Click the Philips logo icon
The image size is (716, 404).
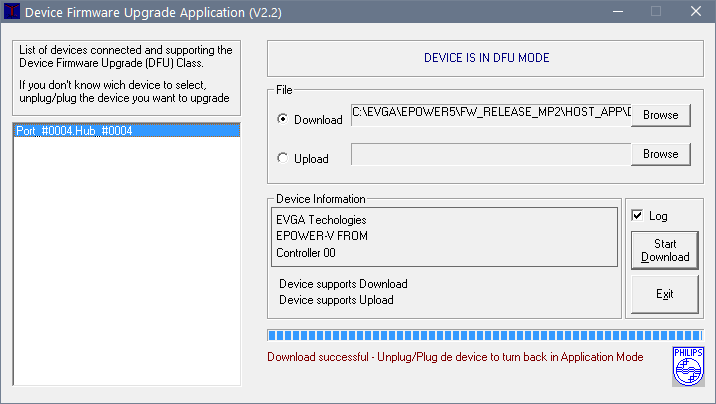[x=688, y=367]
